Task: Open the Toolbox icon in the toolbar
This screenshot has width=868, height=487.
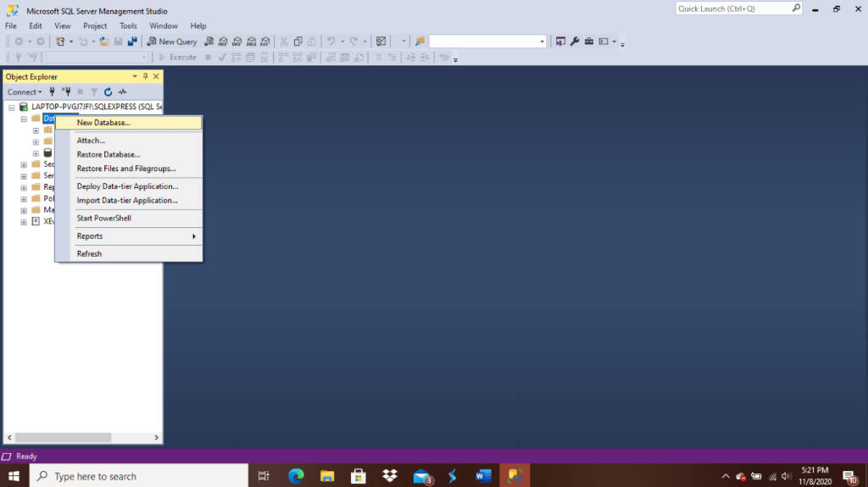Action: tap(589, 42)
